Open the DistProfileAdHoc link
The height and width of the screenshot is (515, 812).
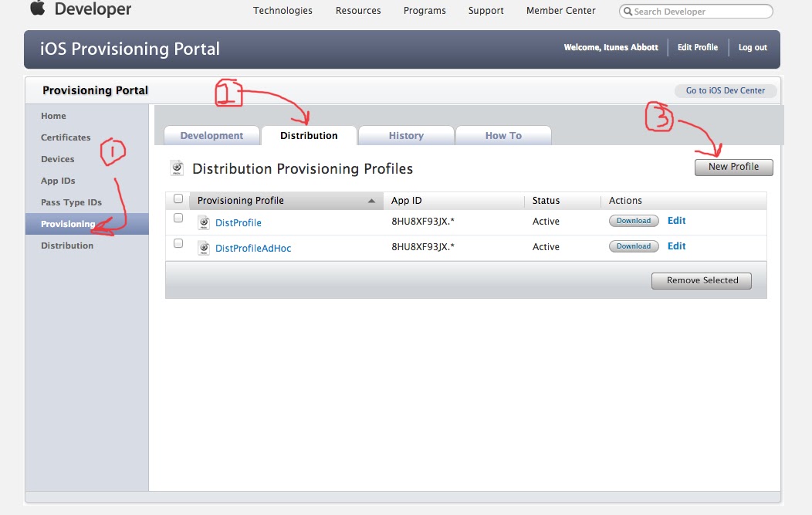point(253,248)
